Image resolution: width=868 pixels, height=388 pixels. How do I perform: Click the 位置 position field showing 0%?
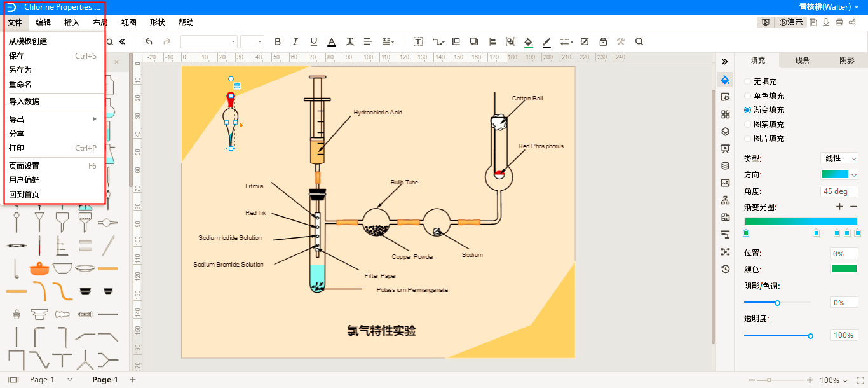tap(844, 254)
